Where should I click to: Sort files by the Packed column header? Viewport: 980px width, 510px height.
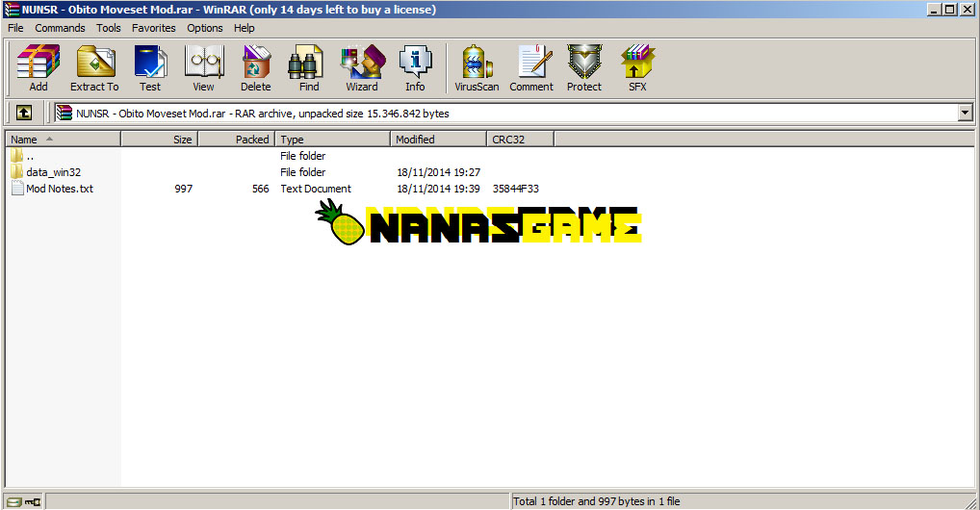tap(237, 140)
